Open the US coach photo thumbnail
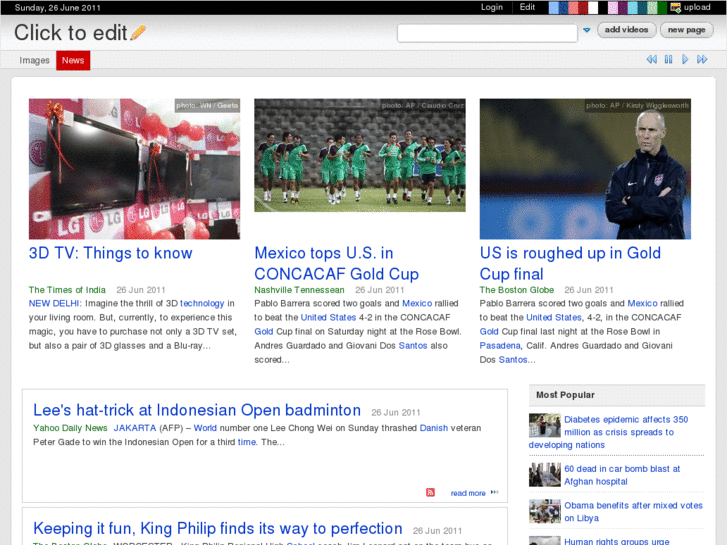The image size is (727, 545). coord(585,169)
